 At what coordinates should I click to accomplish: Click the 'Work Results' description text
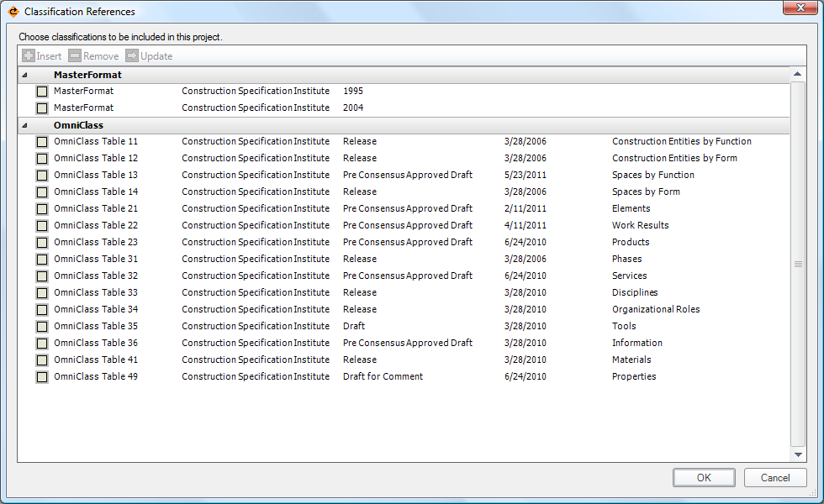click(x=640, y=226)
